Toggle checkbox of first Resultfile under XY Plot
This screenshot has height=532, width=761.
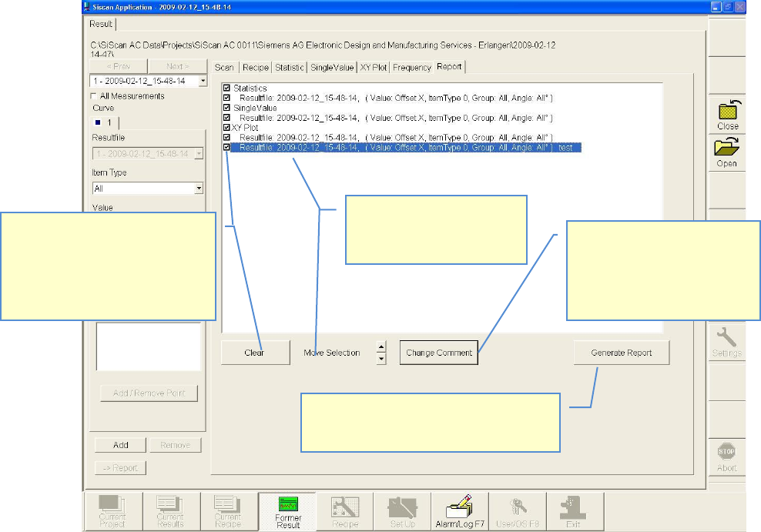click(226, 137)
